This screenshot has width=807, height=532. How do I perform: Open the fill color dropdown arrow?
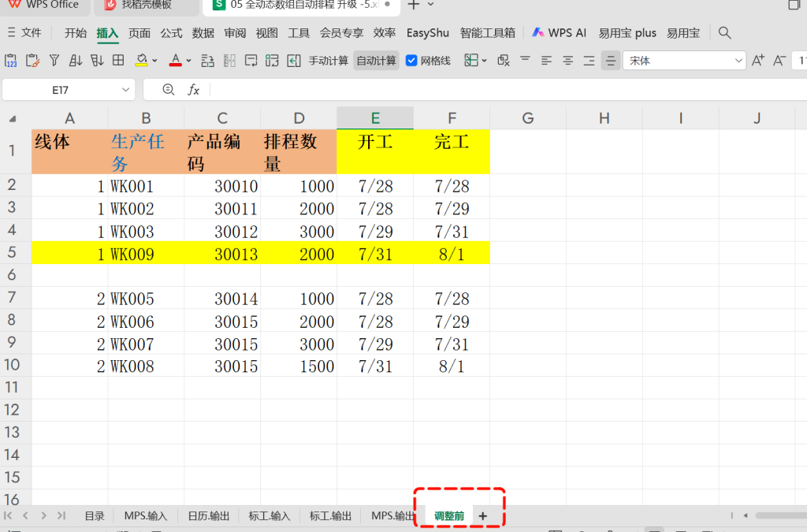(154, 61)
